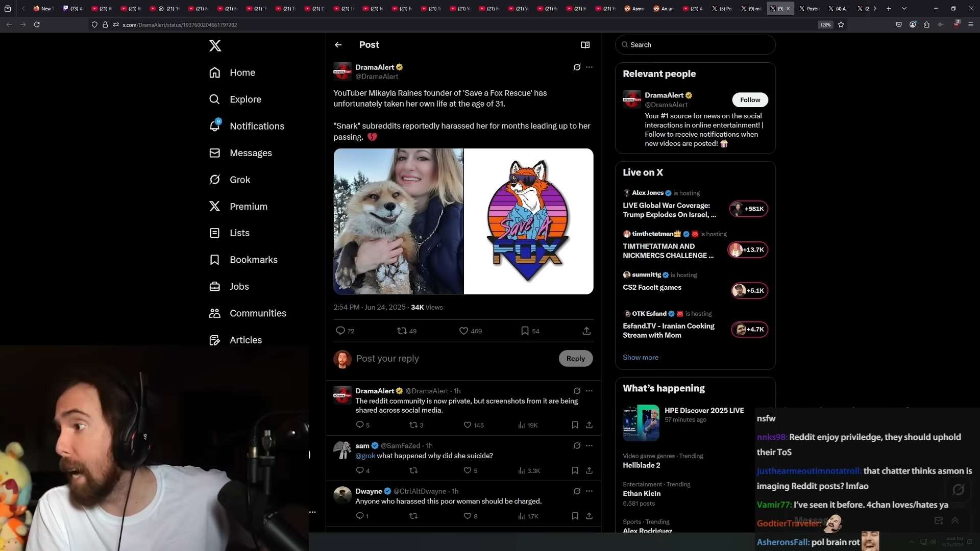This screenshot has width=980, height=551.
Task: Open Bookmarks in the sidebar
Action: coord(243,260)
